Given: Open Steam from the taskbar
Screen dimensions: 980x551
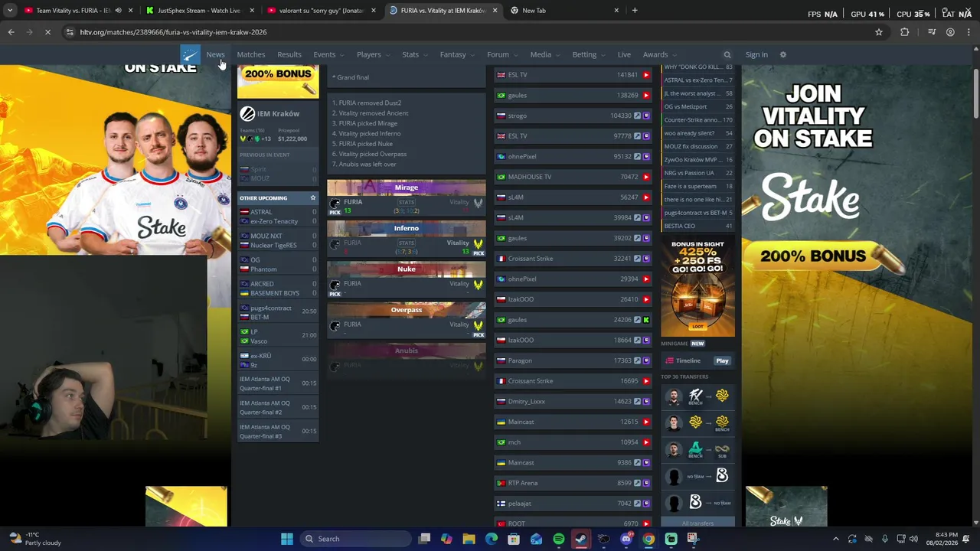Looking at the screenshot, I should 581,539.
